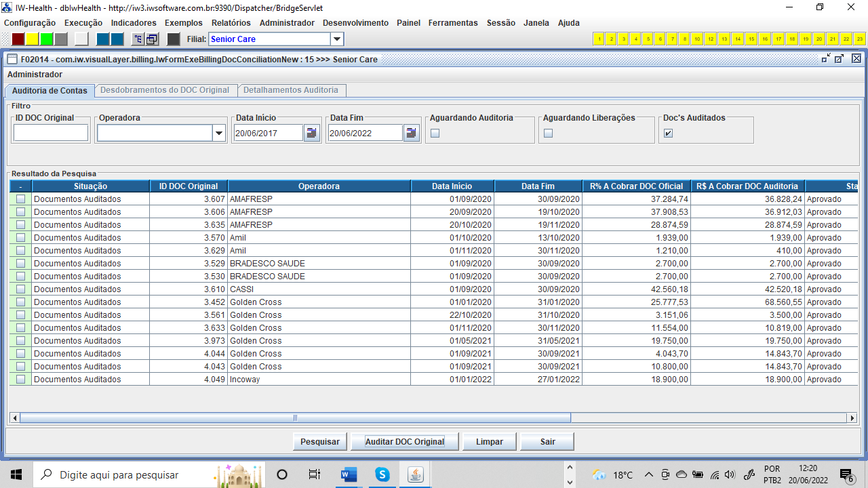The height and width of the screenshot is (488, 868).
Task: Sort by the ID DOC Original column header
Action: (189, 186)
